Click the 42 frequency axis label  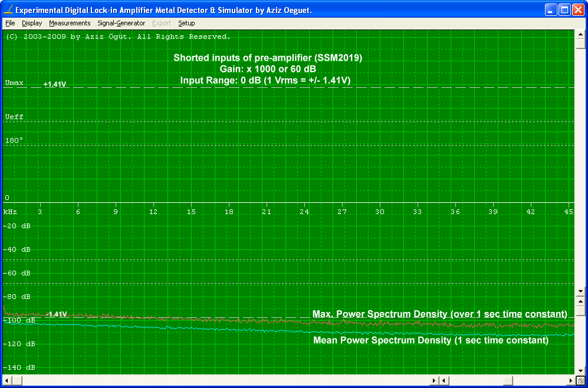tap(531, 212)
